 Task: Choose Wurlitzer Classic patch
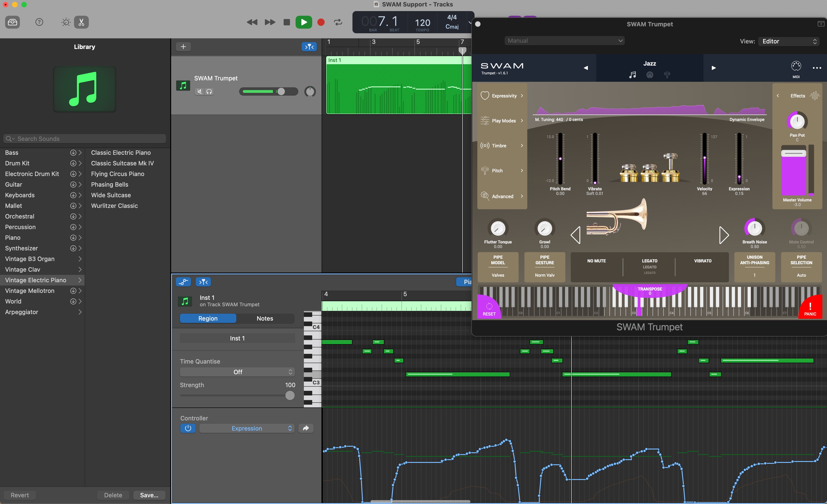tap(114, 206)
